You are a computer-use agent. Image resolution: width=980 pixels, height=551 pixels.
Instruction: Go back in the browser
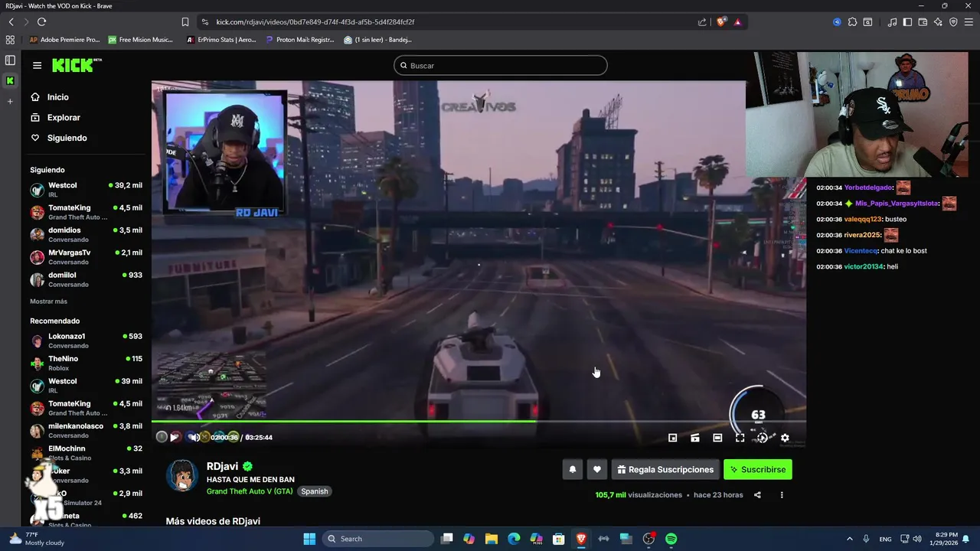coord(11,22)
